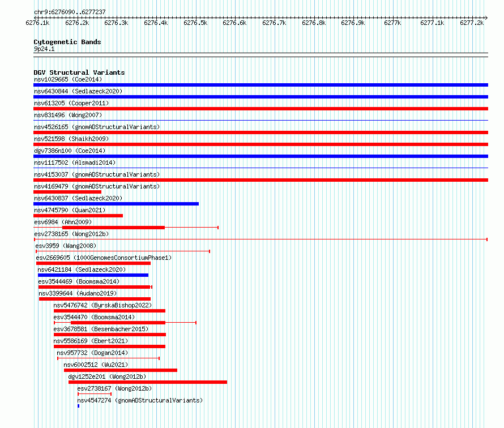This screenshot has height=428, width=504.
Task: Click the 6277k ruler tick label
Action: (x=392, y=23)
